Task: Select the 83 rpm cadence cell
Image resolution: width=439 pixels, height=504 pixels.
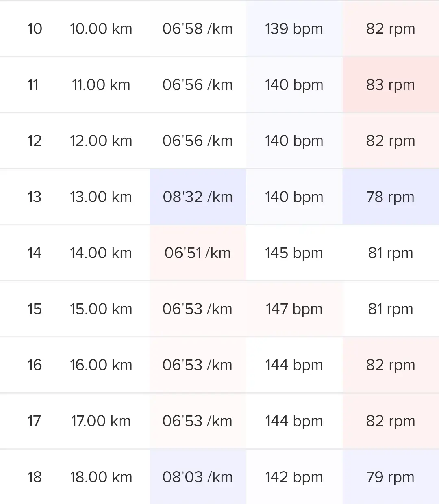Action: [390, 85]
